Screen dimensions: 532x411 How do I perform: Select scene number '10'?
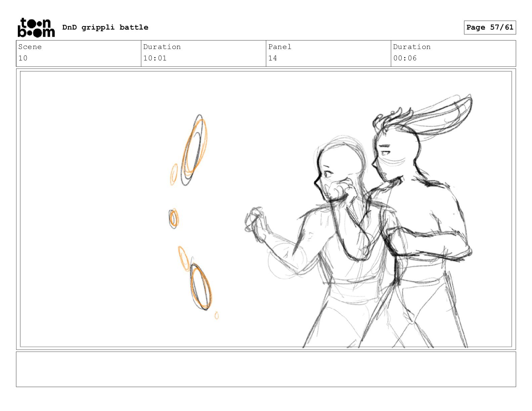[x=23, y=58]
